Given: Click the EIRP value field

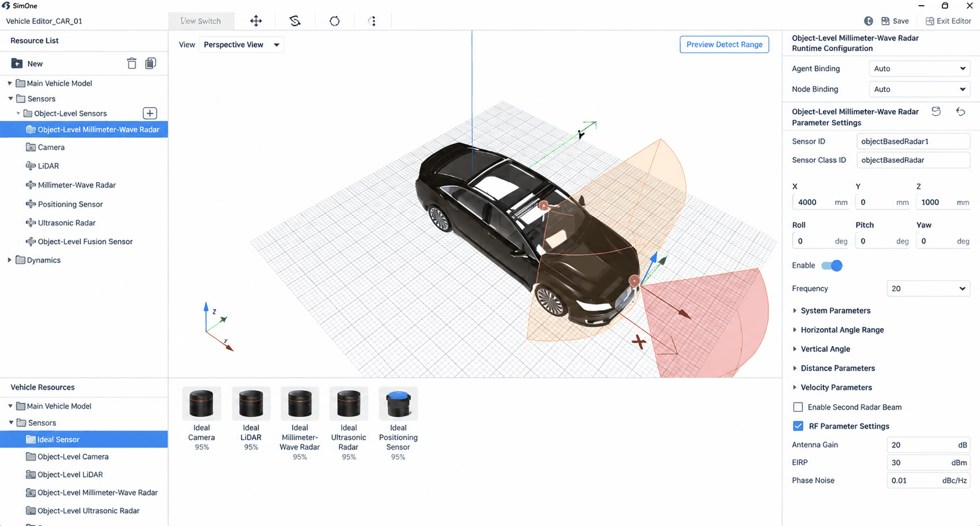Looking at the screenshot, I should tap(928, 463).
